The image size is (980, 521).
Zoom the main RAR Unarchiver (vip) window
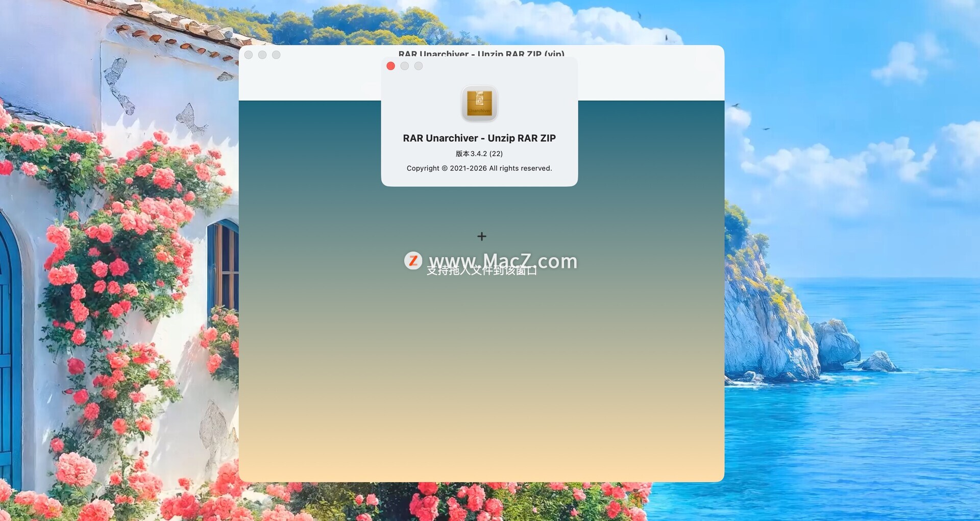point(276,55)
